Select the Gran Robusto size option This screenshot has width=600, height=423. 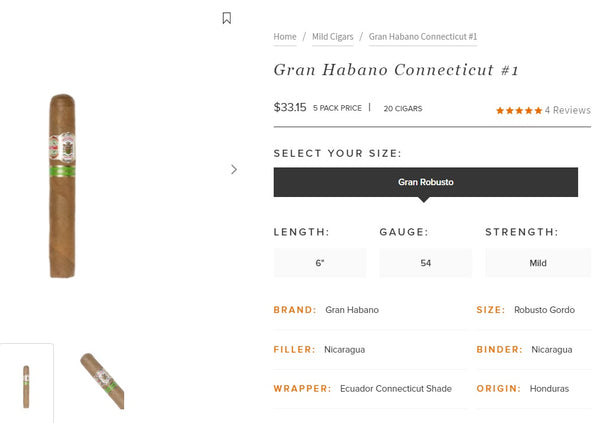425,182
